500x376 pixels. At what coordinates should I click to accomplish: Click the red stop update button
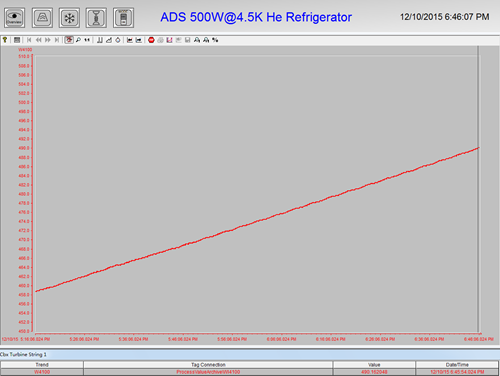point(151,40)
